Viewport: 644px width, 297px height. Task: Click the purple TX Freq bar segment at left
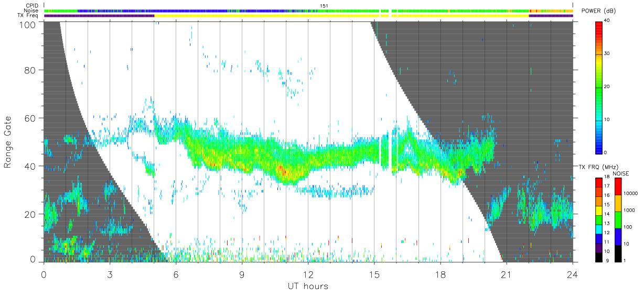click(x=99, y=16)
